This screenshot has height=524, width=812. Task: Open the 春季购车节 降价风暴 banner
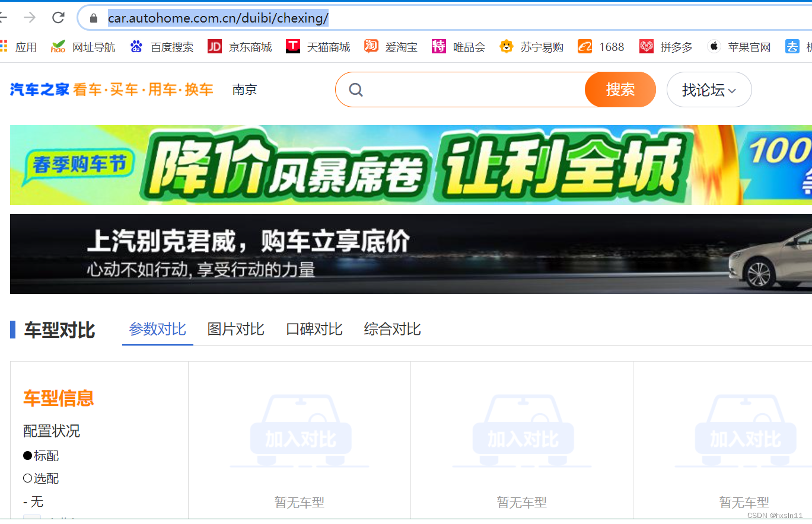[x=410, y=165]
